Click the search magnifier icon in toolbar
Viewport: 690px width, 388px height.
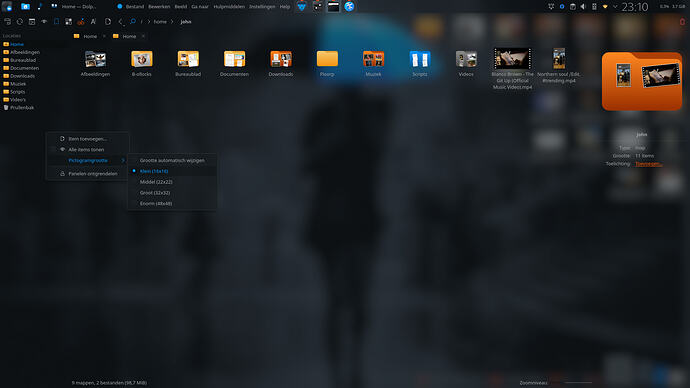pyautogui.click(x=132, y=21)
